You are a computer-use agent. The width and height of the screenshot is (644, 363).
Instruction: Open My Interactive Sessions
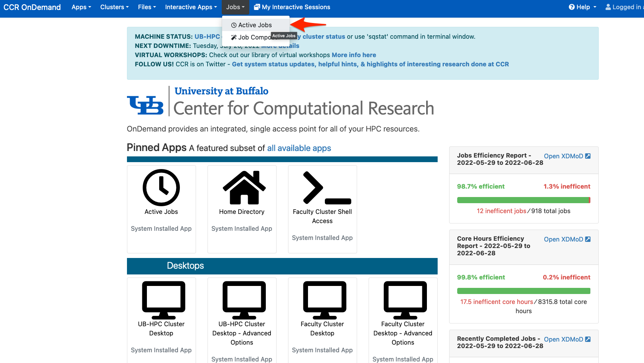292,7
